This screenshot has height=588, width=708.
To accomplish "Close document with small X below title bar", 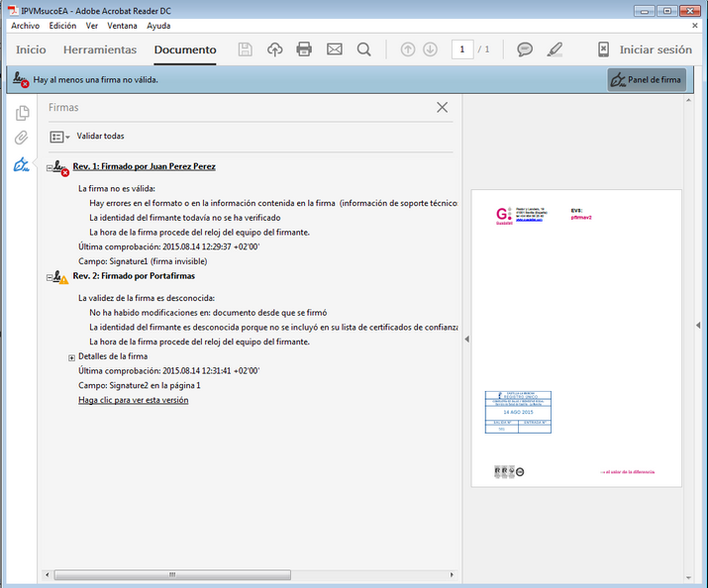I will point(695,26).
